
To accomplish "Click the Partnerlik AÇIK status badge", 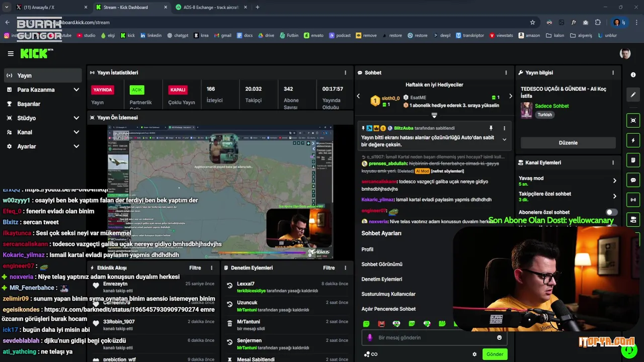I will tap(137, 90).
